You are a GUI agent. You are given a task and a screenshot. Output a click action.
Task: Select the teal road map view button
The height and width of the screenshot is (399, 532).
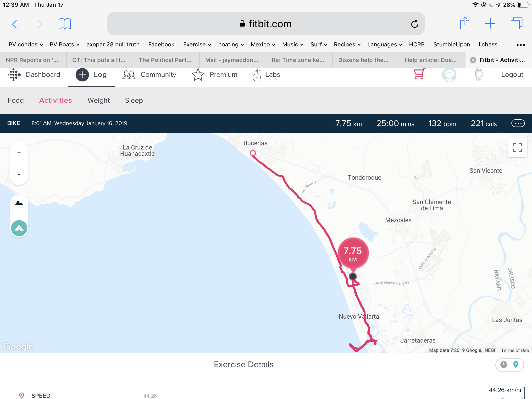(x=19, y=228)
